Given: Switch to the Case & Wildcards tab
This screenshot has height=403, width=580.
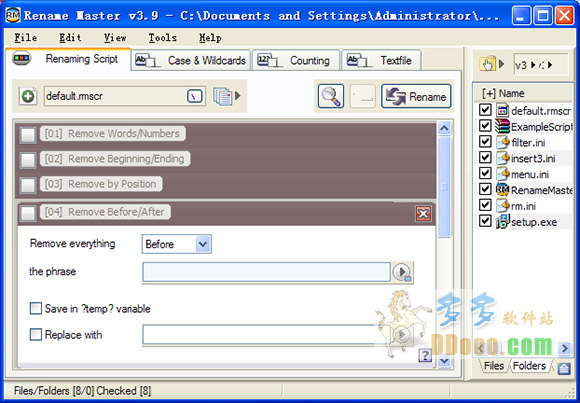Looking at the screenshot, I should click(191, 60).
